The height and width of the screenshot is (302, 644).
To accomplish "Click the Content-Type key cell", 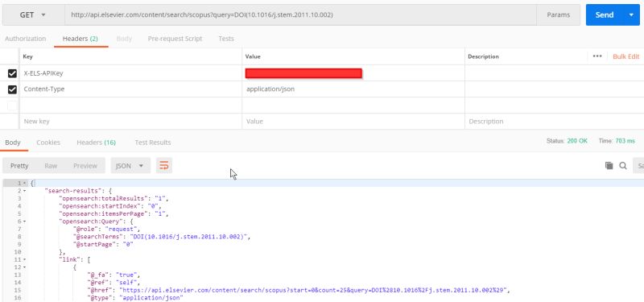I will [x=130, y=89].
